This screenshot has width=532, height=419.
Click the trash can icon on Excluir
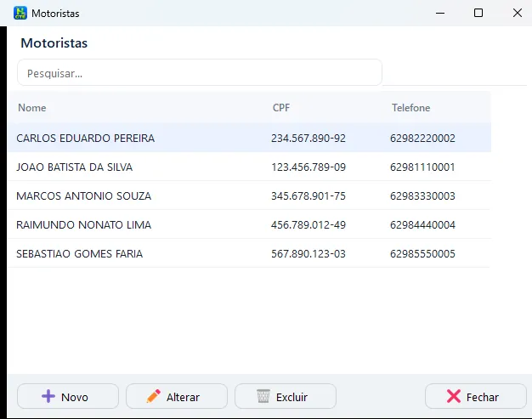(263, 396)
